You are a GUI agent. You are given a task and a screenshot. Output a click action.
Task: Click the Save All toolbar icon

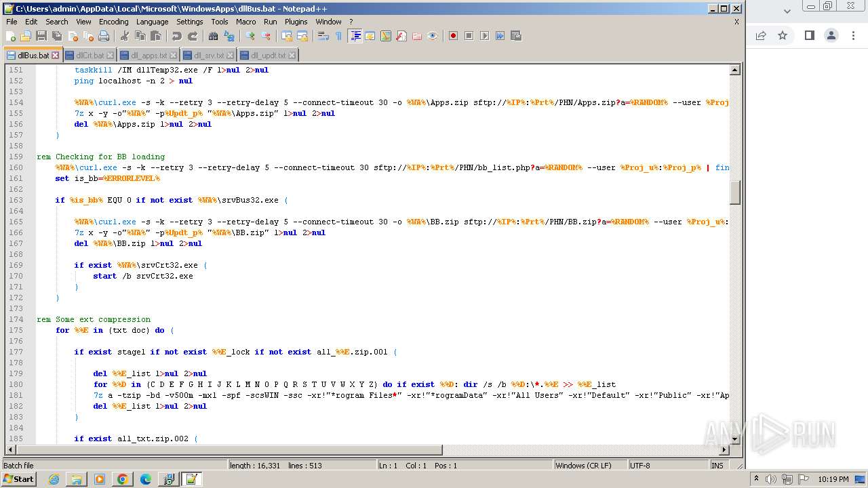click(x=57, y=36)
